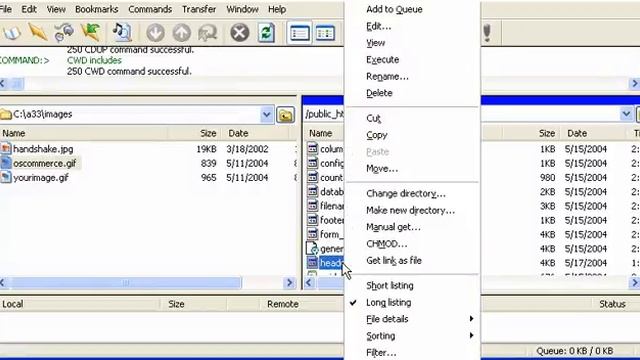This screenshot has height=360, width=640.
Task: Click the transfer manager arrows icon
Action: coord(91,32)
